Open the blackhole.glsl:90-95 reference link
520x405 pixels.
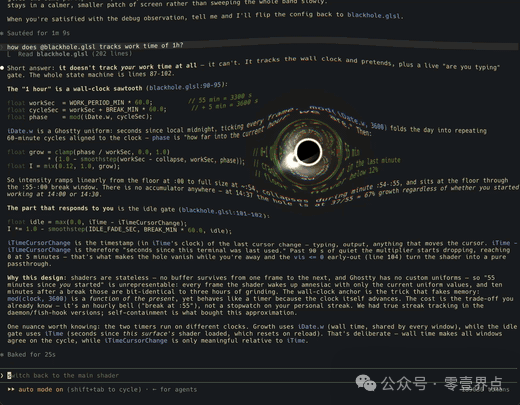pyautogui.click(x=185, y=87)
